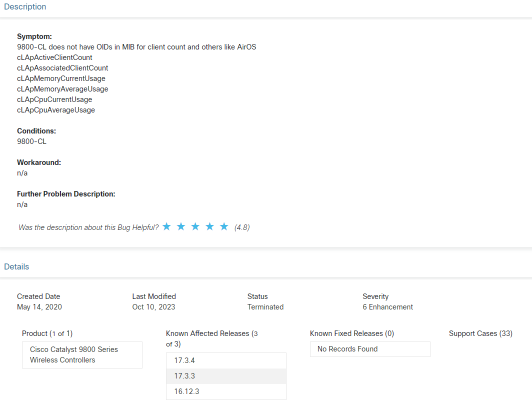Rate the bug description two stars

pyautogui.click(x=181, y=226)
